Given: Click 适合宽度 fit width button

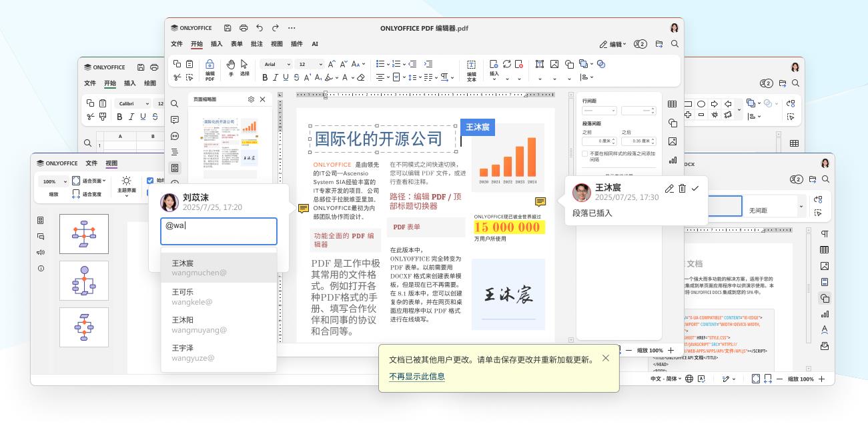Looking at the screenshot, I should [87, 194].
